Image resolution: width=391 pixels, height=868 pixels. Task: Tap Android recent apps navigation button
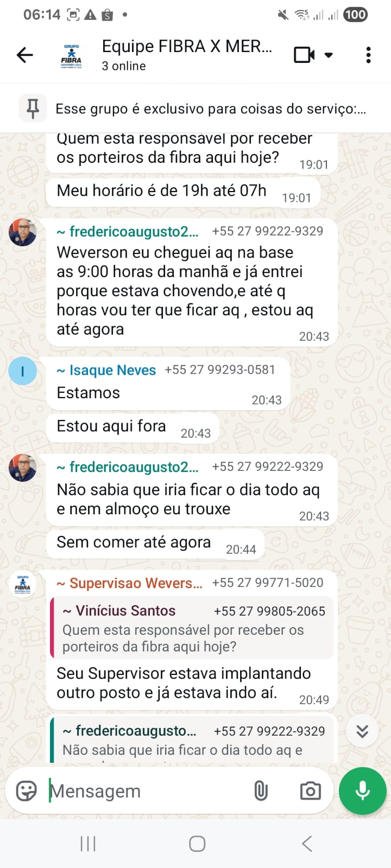pos(88,844)
